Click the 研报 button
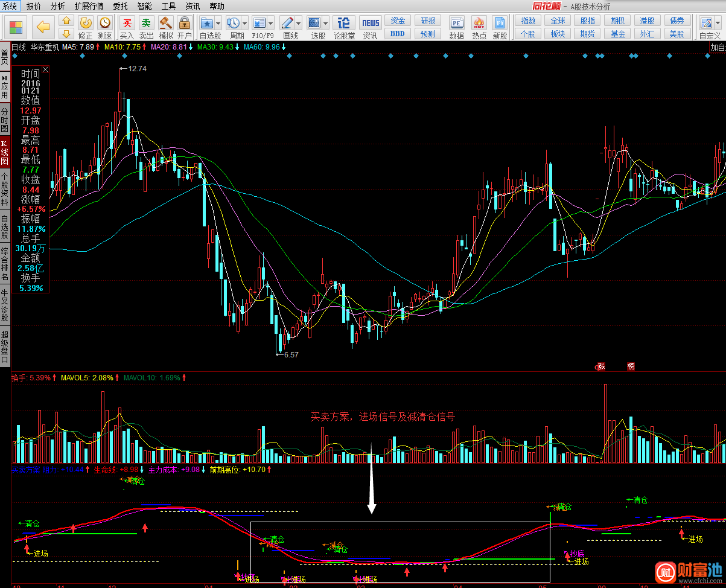 point(428,21)
